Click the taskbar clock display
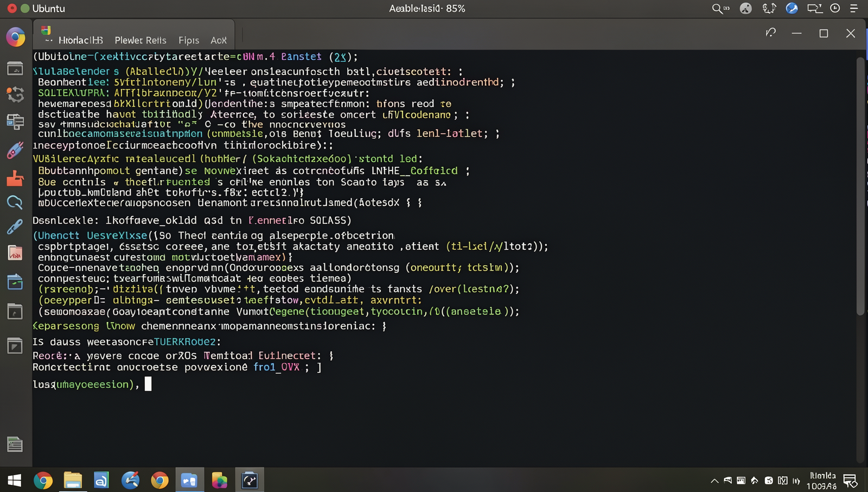Viewport: 868px width, 492px height. point(822,481)
